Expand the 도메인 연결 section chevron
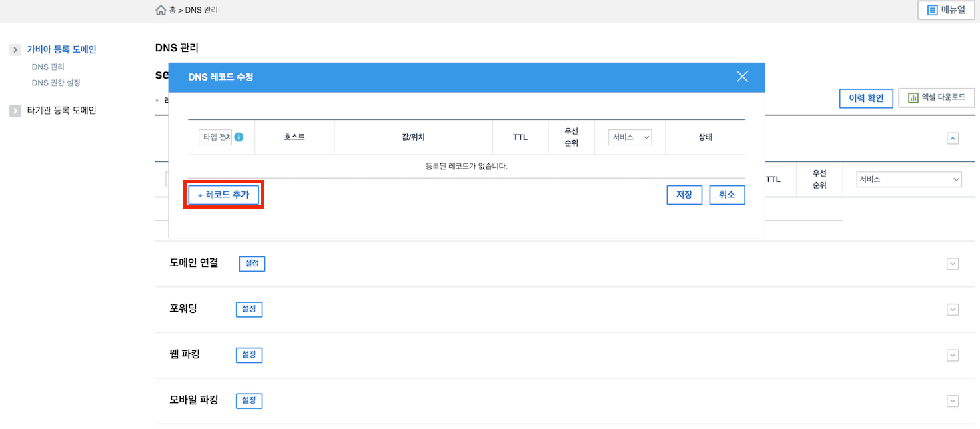Image resolution: width=980 pixels, height=429 pixels. tap(953, 264)
